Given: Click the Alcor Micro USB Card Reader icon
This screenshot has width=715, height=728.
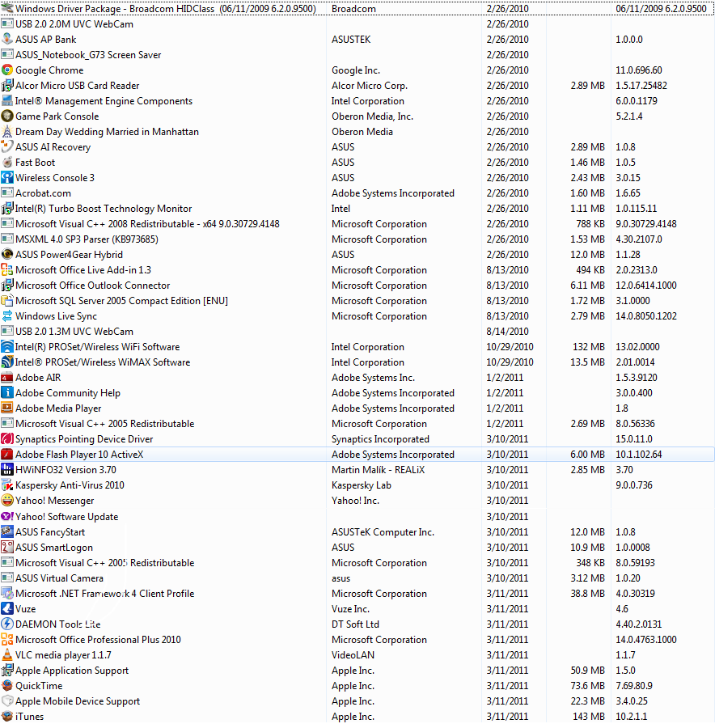Looking at the screenshot, I should pos(7,86).
